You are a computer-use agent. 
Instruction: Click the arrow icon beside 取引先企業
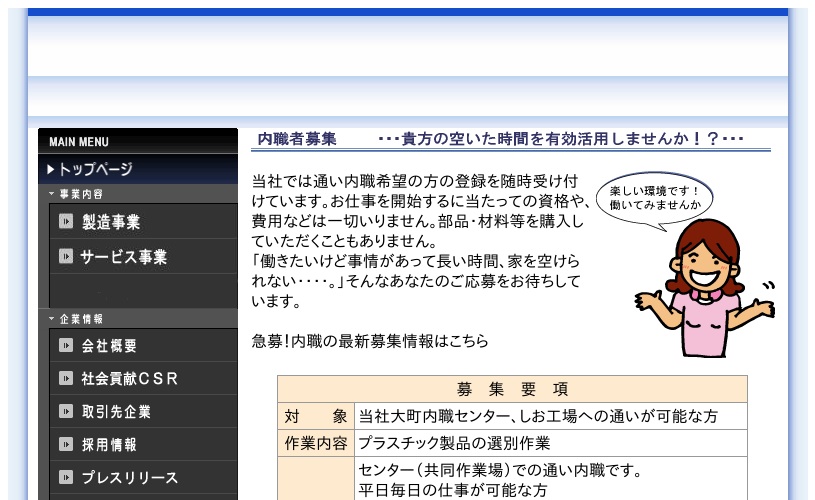coord(66,411)
